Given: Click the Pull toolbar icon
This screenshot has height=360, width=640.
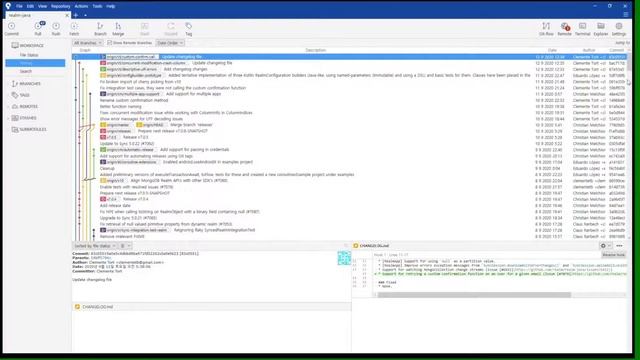Looking at the screenshot, I should point(38,29).
